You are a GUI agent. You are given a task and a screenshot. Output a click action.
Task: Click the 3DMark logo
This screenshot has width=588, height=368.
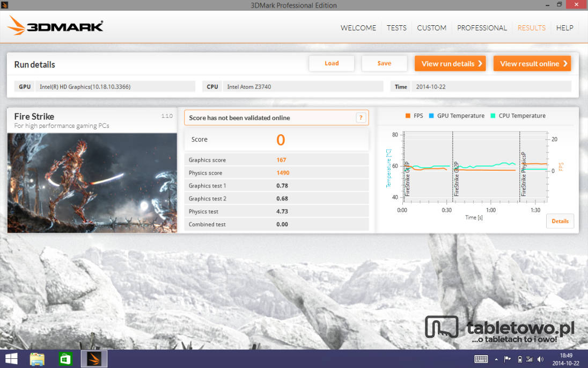tap(55, 26)
